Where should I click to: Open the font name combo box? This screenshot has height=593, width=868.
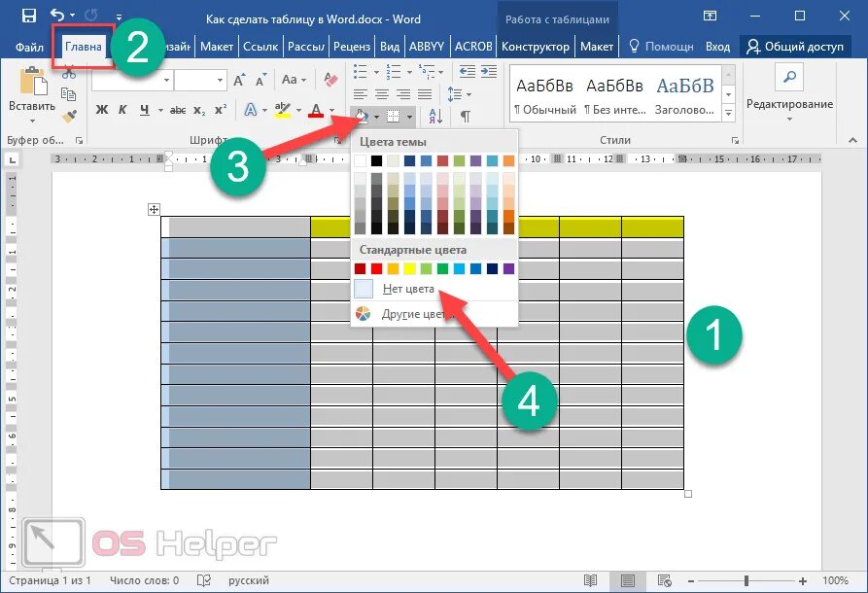click(132, 81)
